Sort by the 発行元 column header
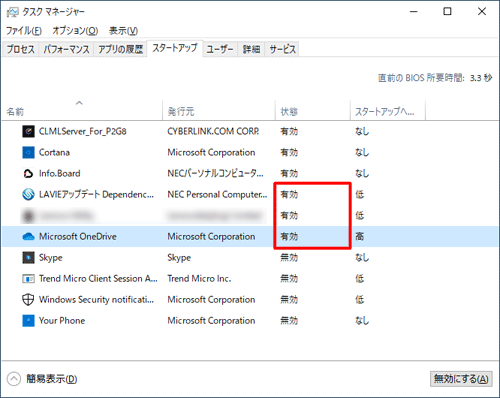The width and height of the screenshot is (500, 398). 219,110
